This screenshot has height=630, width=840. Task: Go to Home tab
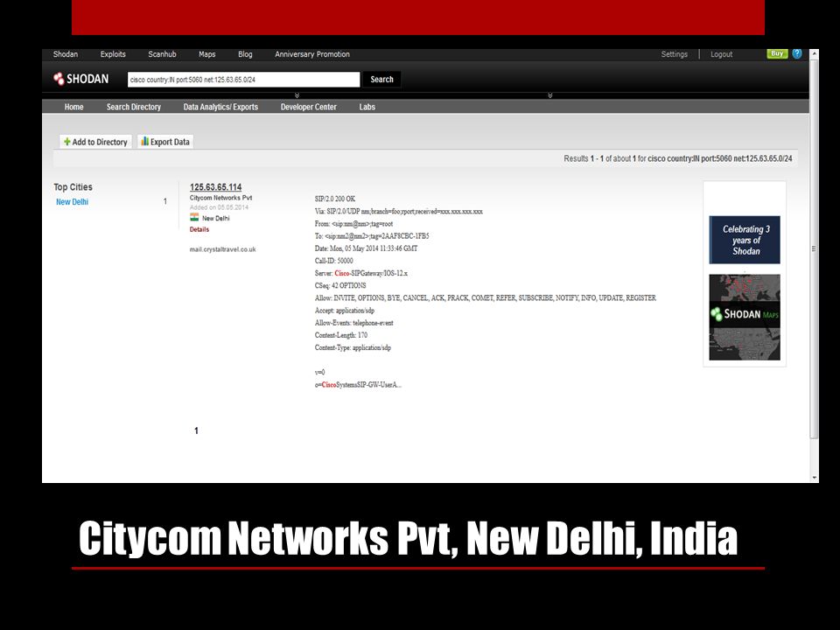coord(73,107)
